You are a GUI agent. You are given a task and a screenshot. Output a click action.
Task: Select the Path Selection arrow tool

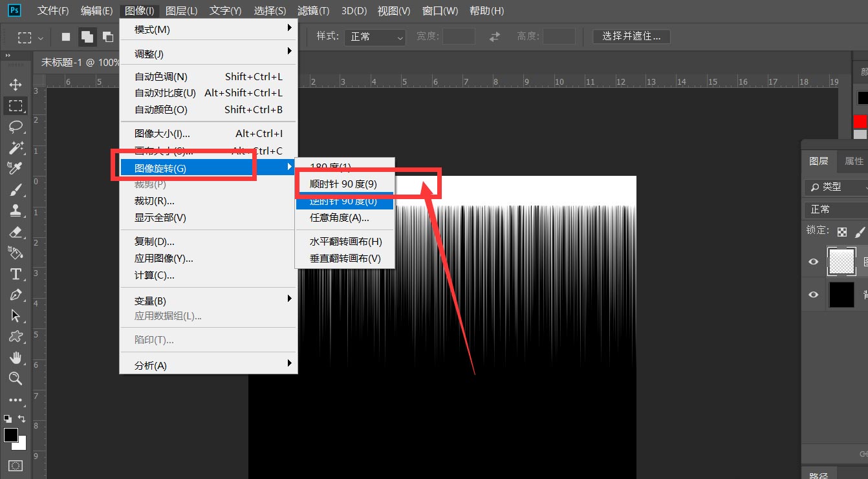[16, 315]
